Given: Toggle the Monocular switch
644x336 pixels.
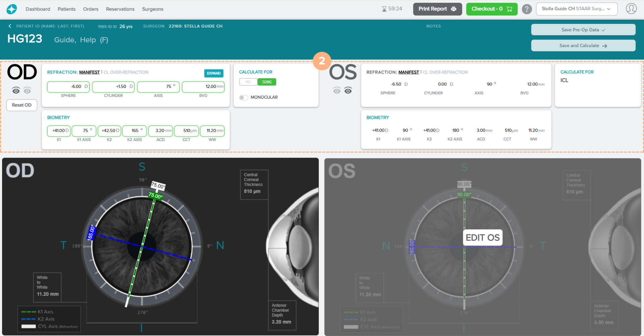Looking at the screenshot, I should [244, 98].
